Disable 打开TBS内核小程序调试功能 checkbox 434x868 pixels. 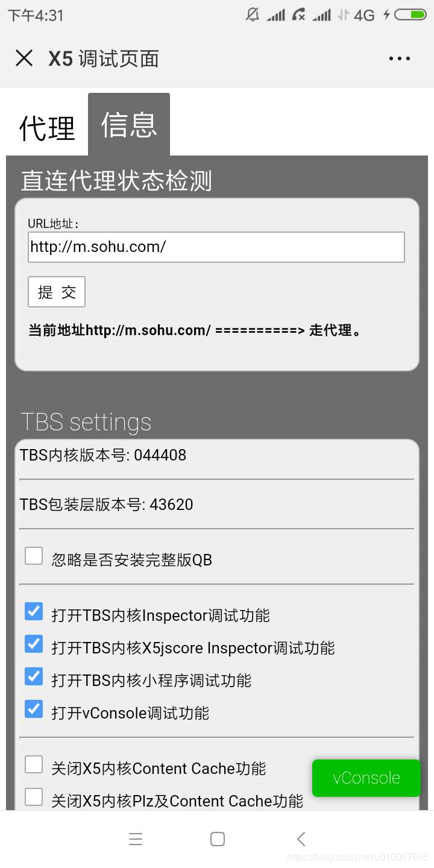click(x=34, y=676)
